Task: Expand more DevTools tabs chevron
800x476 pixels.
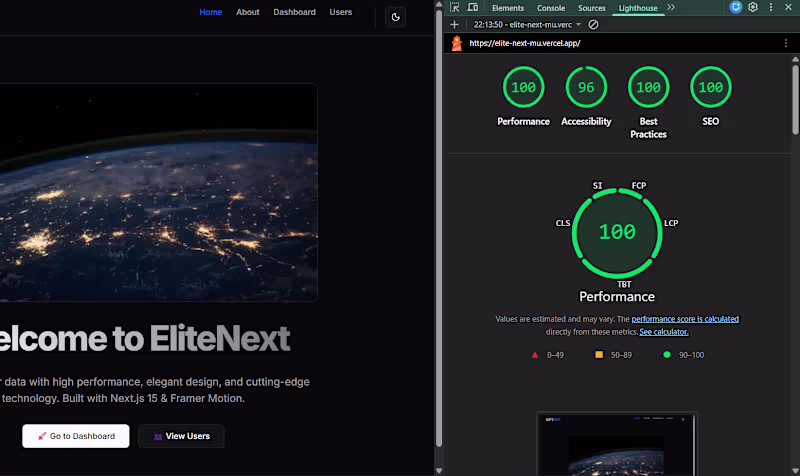Action: 671,8
